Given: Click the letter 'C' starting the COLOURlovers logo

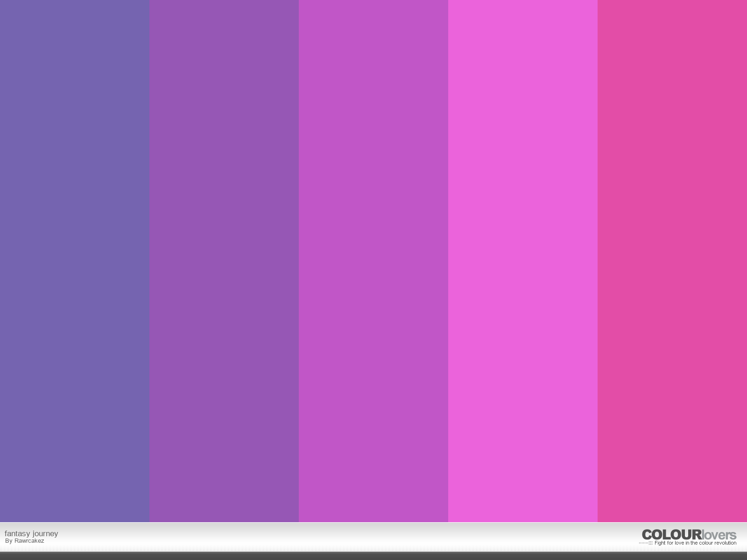Looking at the screenshot, I should [x=647, y=535].
